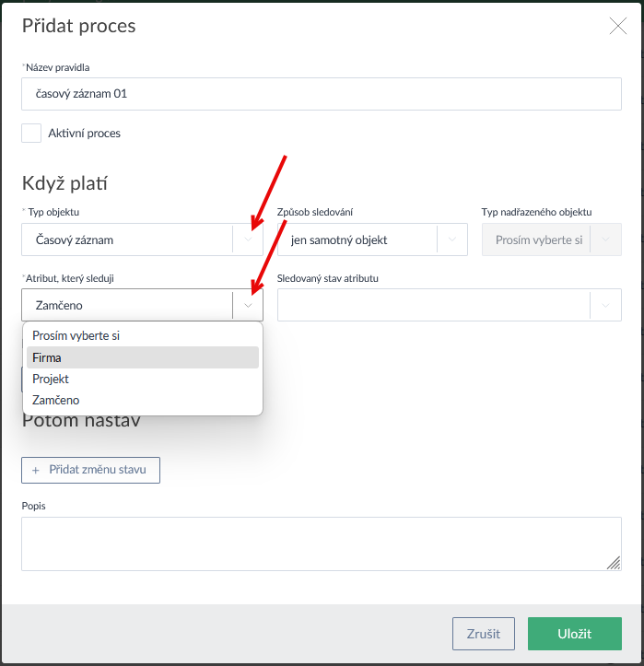Save the process with Uložit

(x=574, y=634)
